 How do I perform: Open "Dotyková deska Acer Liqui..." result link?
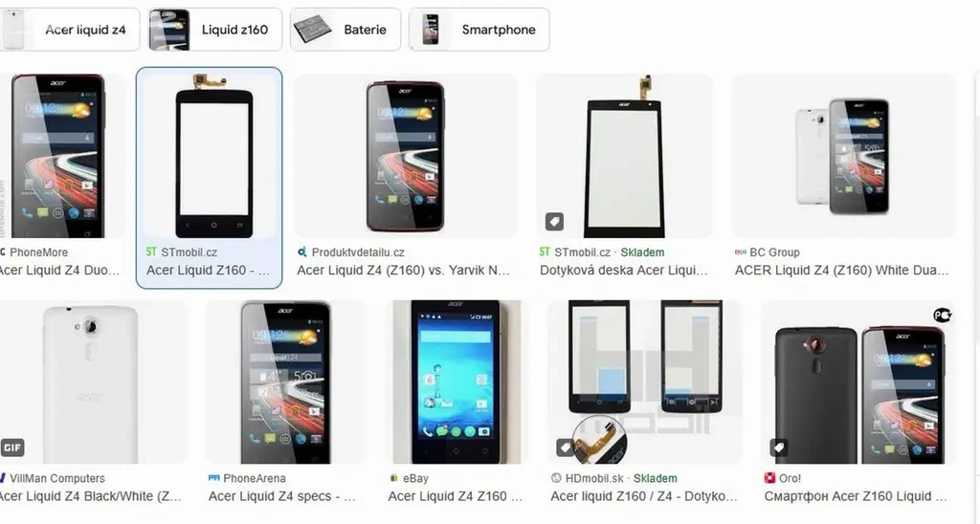click(x=624, y=271)
